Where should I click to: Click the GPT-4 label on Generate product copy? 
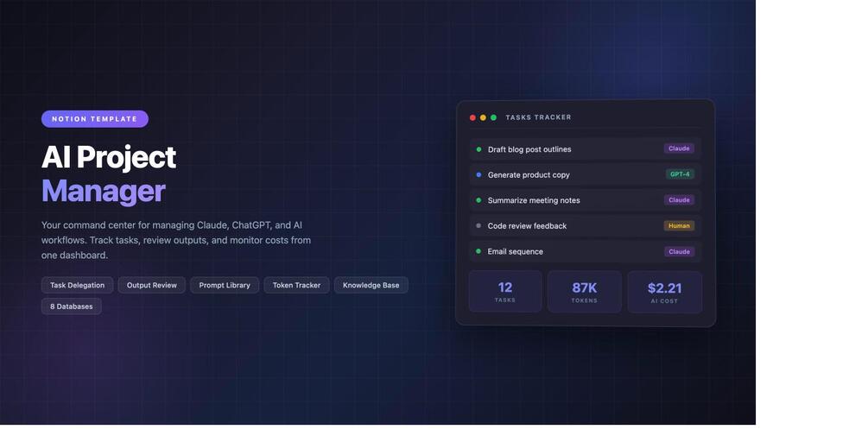click(680, 174)
